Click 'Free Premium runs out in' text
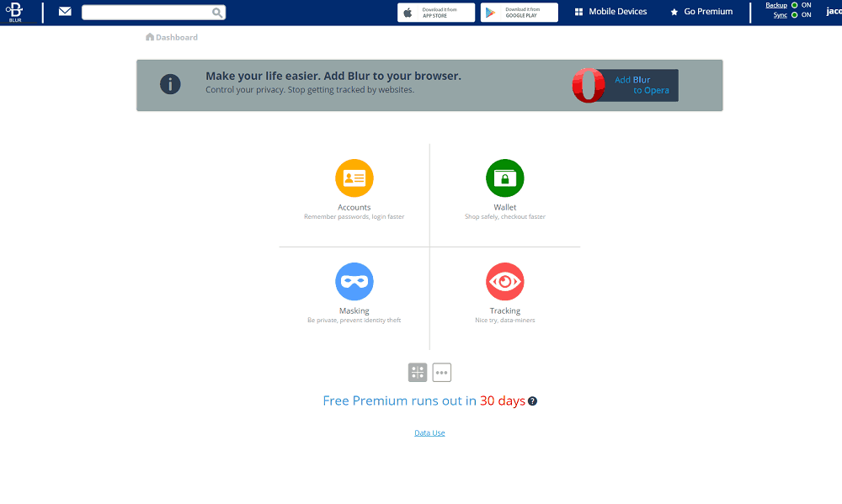The image size is (842, 504). tap(399, 401)
